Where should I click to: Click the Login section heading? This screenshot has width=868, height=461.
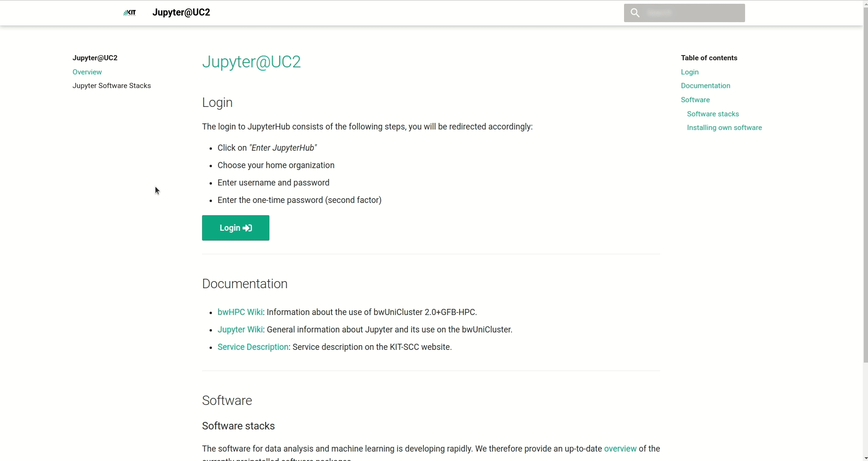217,103
